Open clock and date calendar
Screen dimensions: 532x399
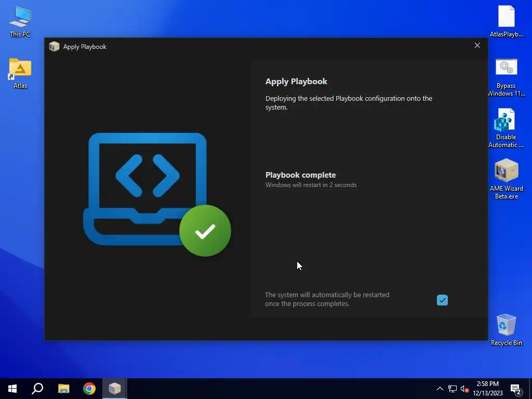(487, 389)
